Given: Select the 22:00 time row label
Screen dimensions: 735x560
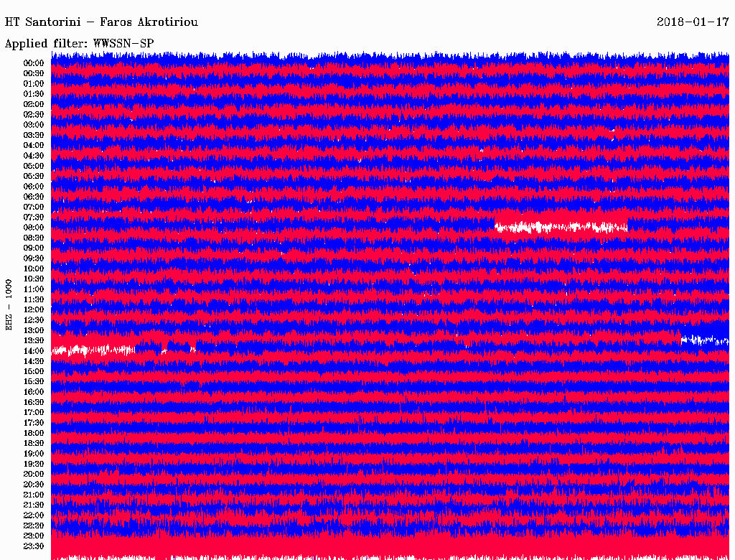Looking at the screenshot, I should tap(34, 515).
